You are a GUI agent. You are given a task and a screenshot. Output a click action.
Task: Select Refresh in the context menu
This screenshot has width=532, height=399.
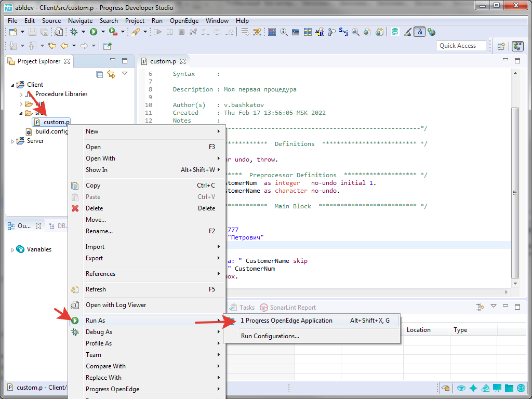click(147, 289)
